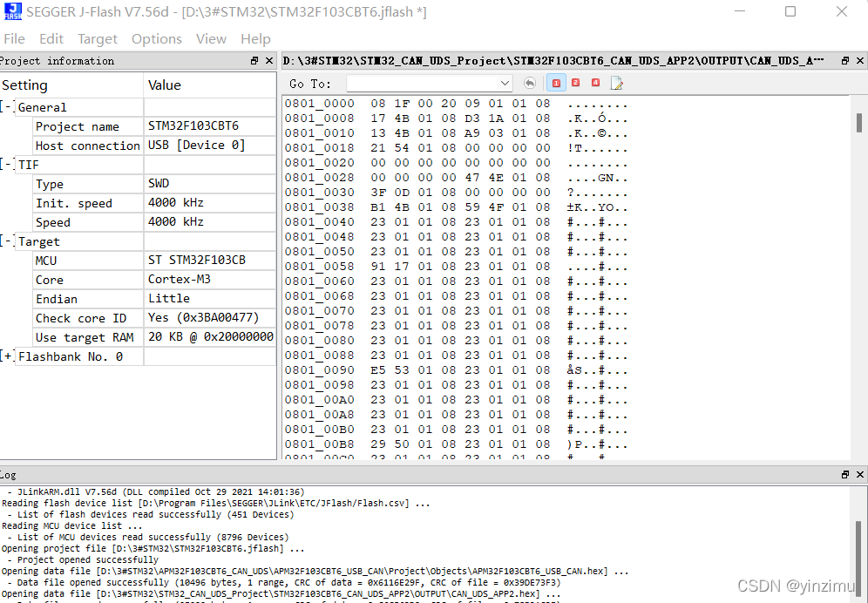Open the Target menu

[98, 38]
